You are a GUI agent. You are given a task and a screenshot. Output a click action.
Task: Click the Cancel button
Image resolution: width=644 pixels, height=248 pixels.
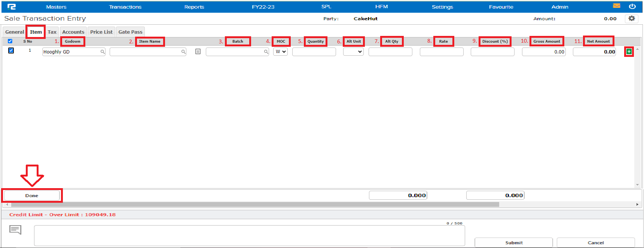coord(596,242)
